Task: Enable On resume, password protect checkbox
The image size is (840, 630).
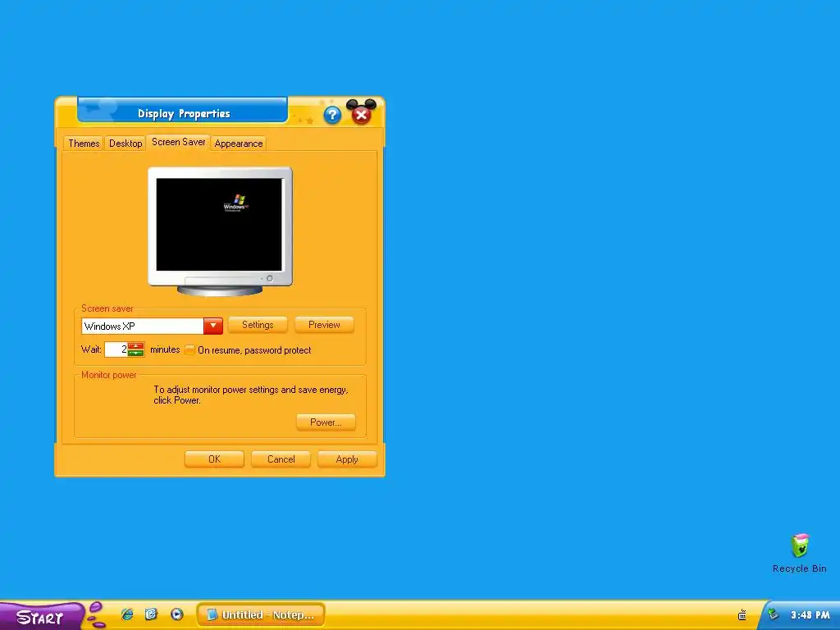Action: tap(189, 349)
